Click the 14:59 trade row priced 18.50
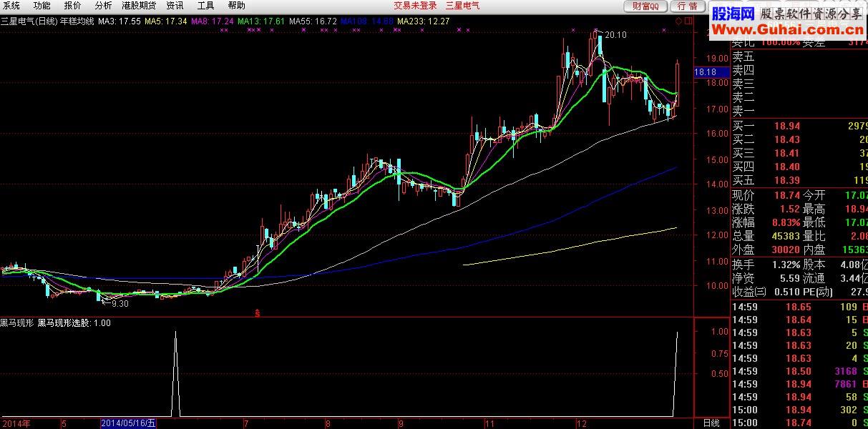The height and width of the screenshot is (429, 868). click(x=799, y=371)
